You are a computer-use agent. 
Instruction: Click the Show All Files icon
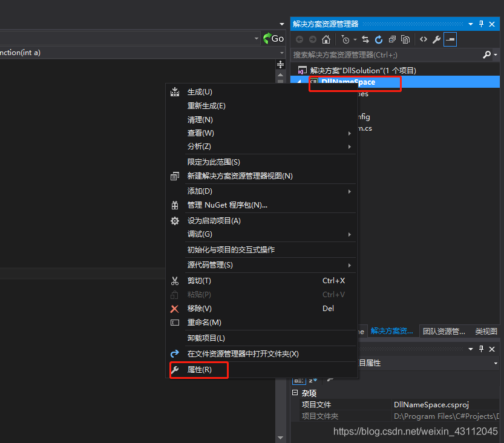[x=405, y=39]
